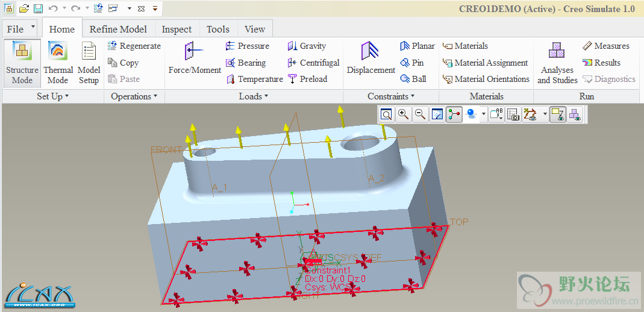Open Material Assignment
This screenshot has width=644, height=312.
(x=485, y=63)
